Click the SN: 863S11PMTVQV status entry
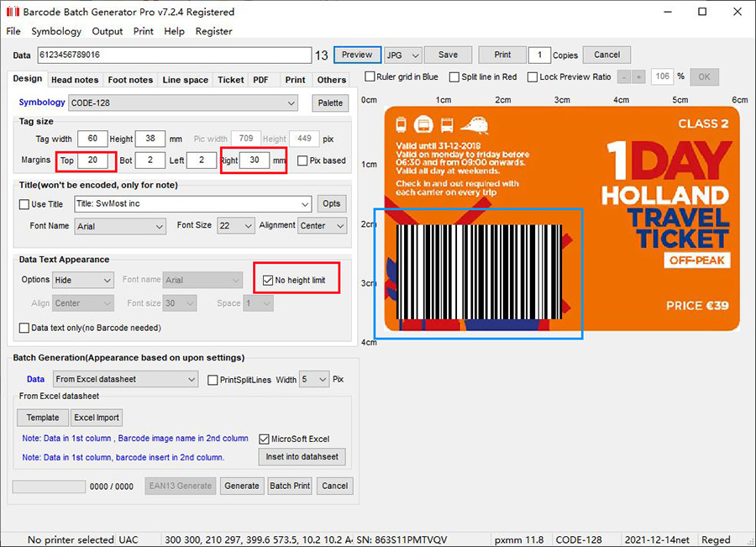The image size is (756, 547). pos(402,539)
